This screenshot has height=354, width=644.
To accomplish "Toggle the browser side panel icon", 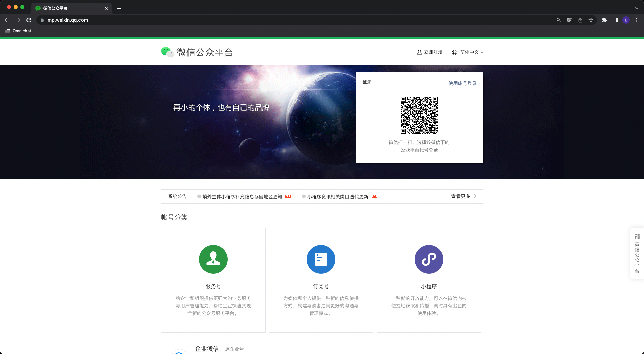I will [615, 20].
